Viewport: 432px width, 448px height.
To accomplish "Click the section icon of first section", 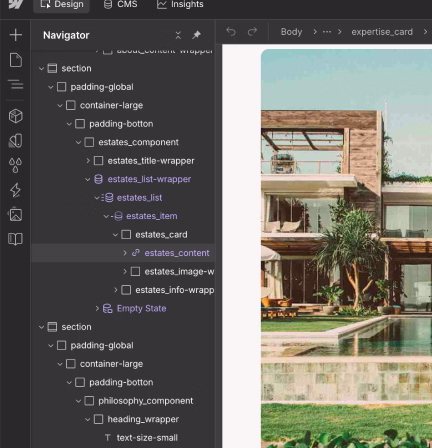I will coord(52,68).
